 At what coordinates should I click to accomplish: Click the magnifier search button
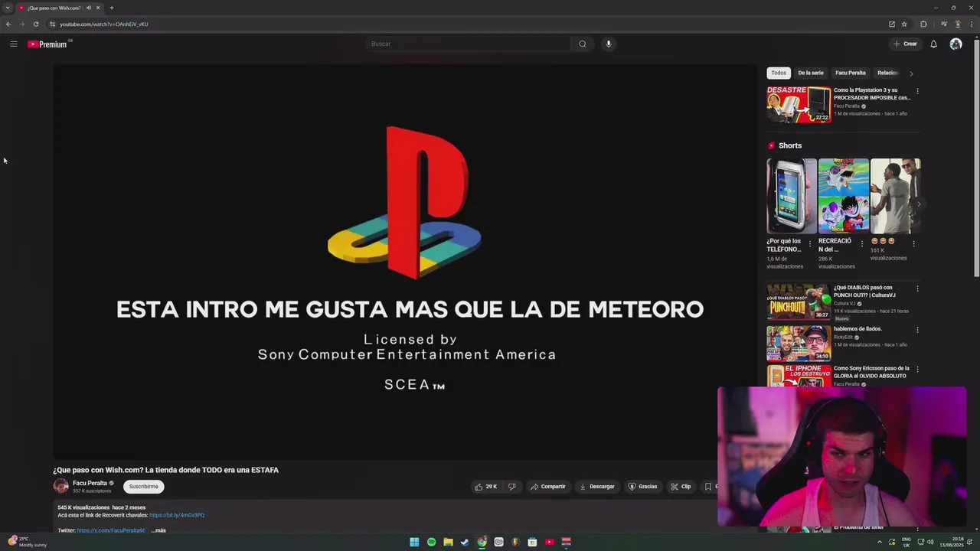click(x=583, y=44)
